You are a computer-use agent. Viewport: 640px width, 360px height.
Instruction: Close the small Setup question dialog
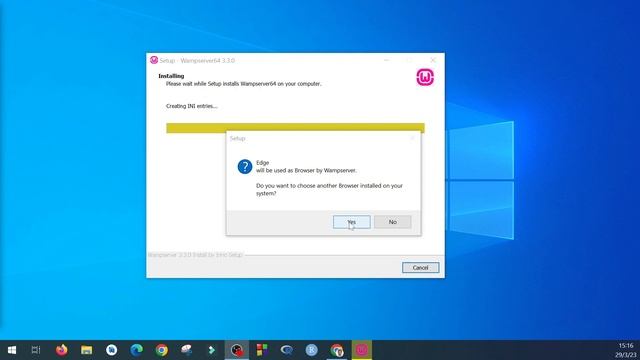(412, 138)
